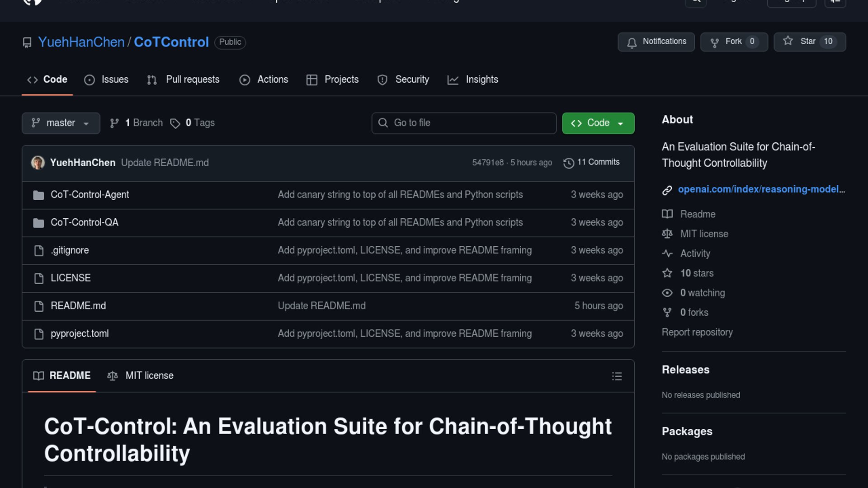Click the Go to file search field
This screenshot has width=868, height=488.
click(463, 123)
